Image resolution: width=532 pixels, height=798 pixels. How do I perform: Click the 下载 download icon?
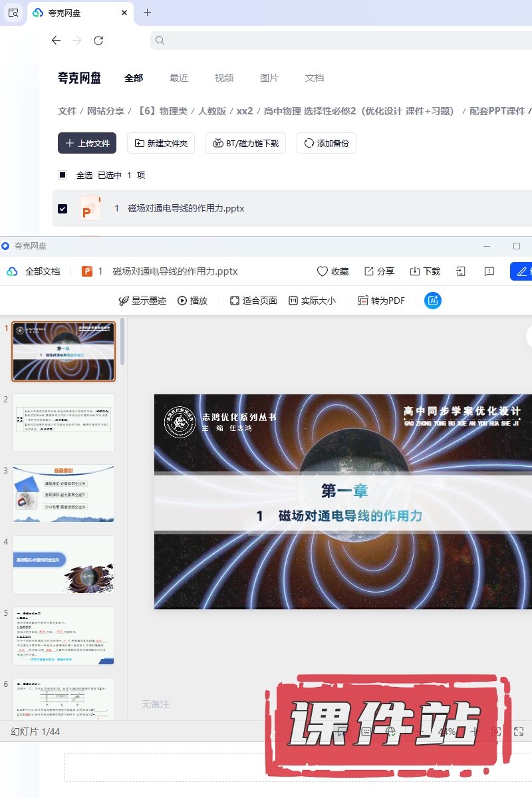tap(415, 271)
